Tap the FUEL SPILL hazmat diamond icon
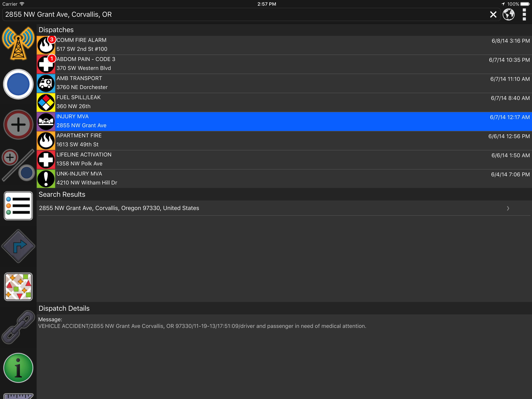 pyautogui.click(x=46, y=102)
